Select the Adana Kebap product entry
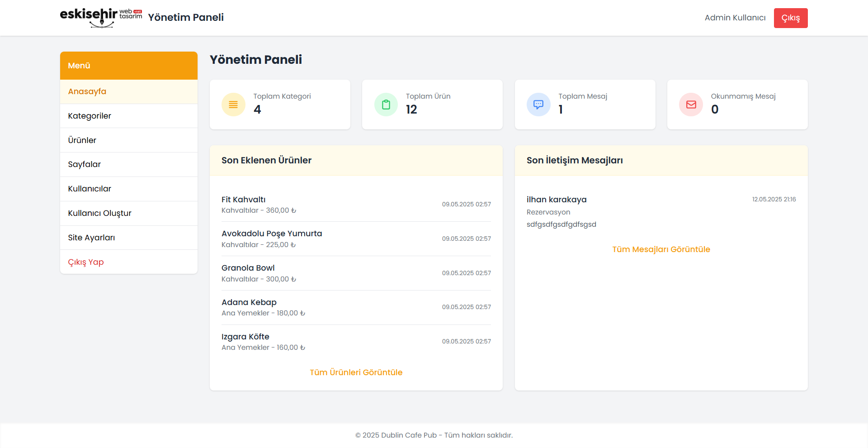Screen dimensions: 868x448 [x=249, y=302]
